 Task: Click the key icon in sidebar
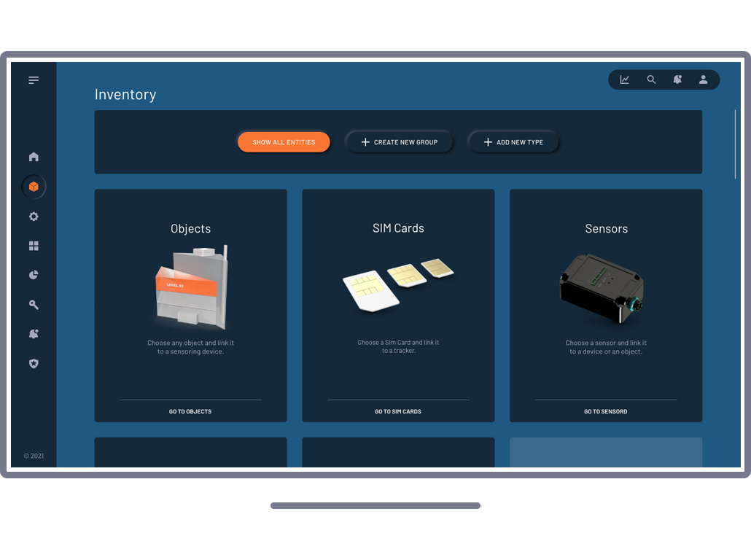click(34, 305)
